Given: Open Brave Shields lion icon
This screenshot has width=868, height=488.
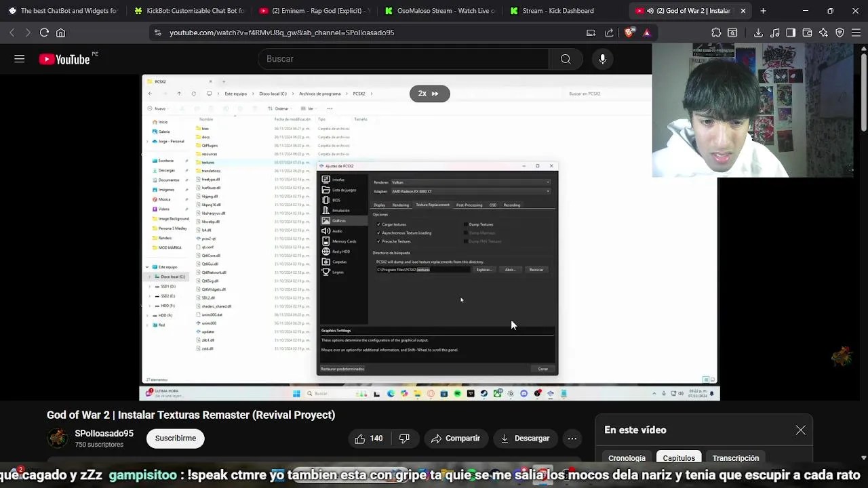Looking at the screenshot, I should coord(629,33).
